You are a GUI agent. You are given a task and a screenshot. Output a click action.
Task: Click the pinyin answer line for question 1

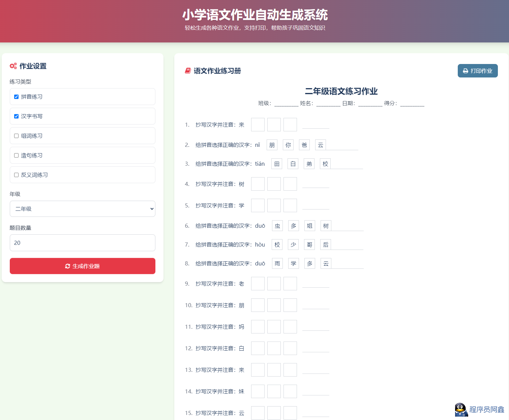pyautogui.click(x=316, y=125)
